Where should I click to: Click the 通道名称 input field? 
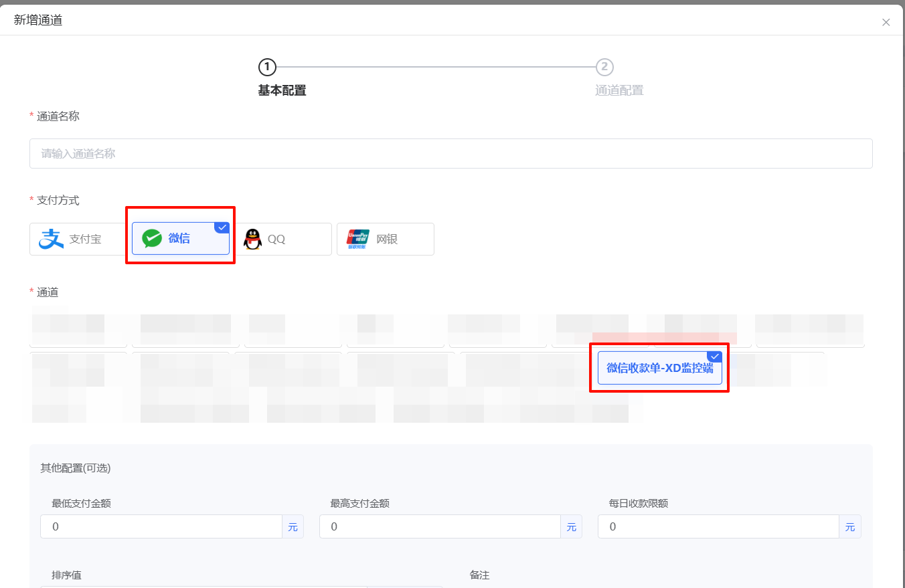[450, 153]
